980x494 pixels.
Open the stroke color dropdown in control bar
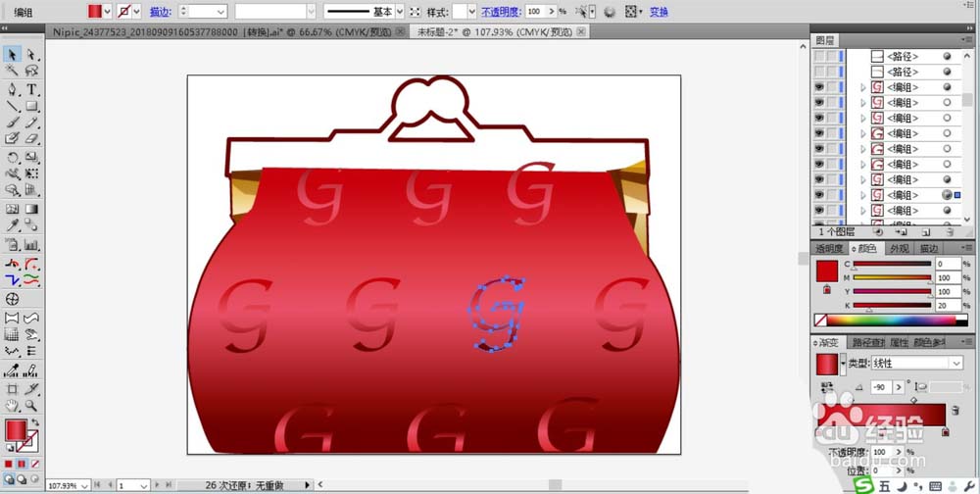pyautogui.click(x=136, y=11)
